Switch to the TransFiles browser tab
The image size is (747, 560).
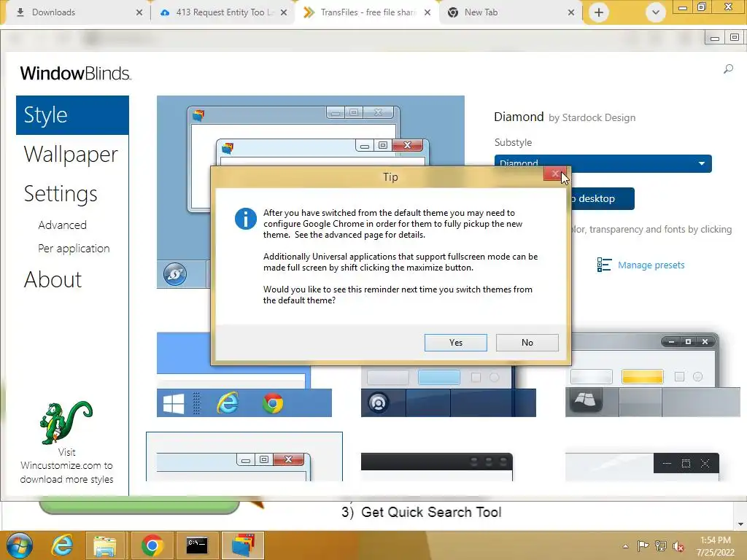(x=368, y=12)
